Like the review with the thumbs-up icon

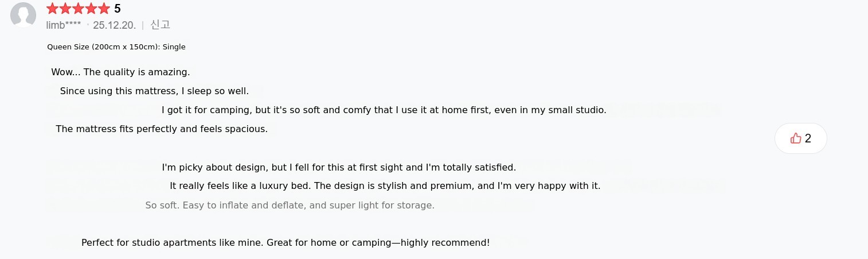(800, 138)
